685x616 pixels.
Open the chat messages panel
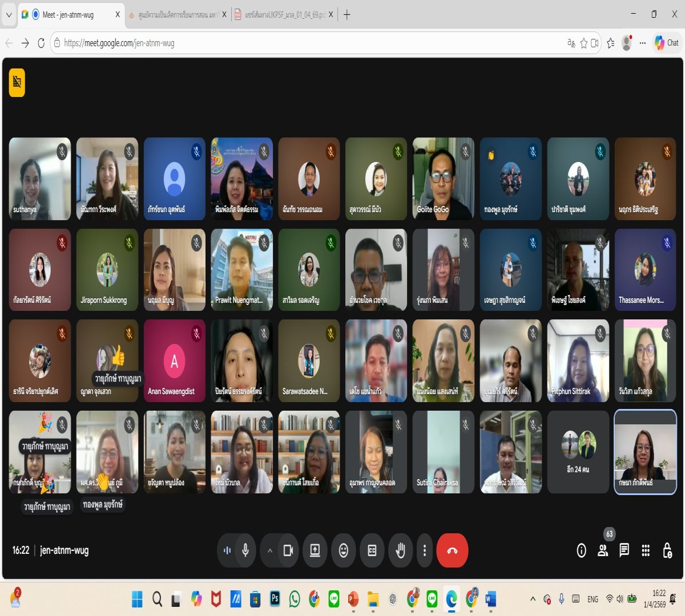point(624,550)
